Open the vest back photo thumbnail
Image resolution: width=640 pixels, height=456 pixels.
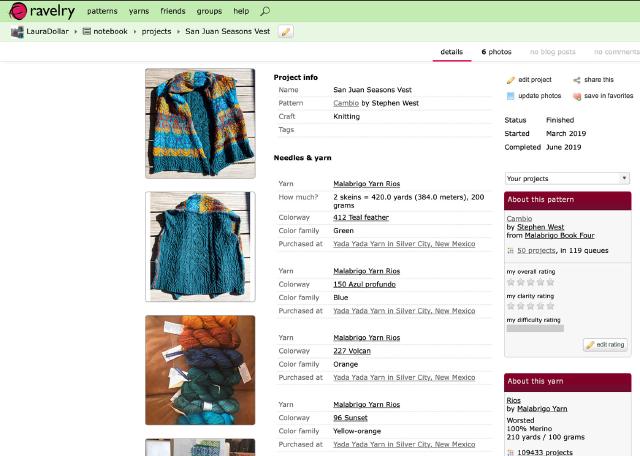(x=200, y=247)
